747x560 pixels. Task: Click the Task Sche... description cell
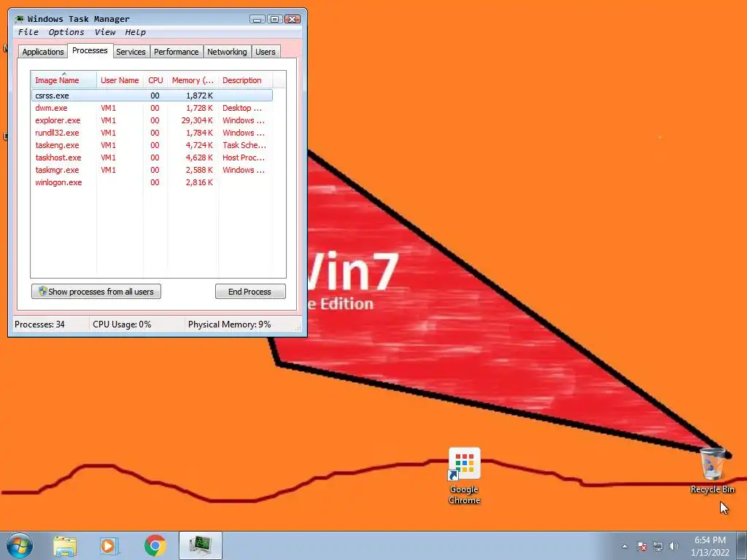click(244, 145)
